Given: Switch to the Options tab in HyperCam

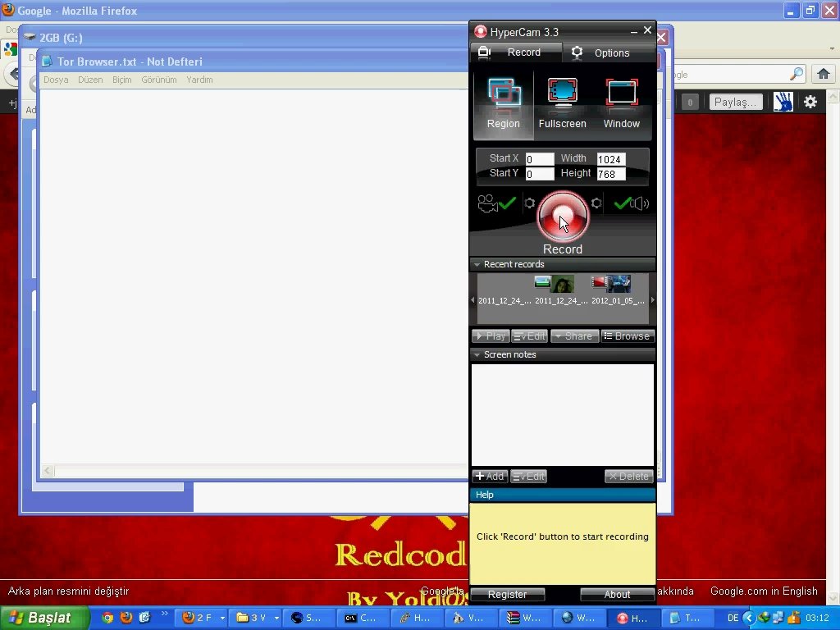Looking at the screenshot, I should 609,52.
